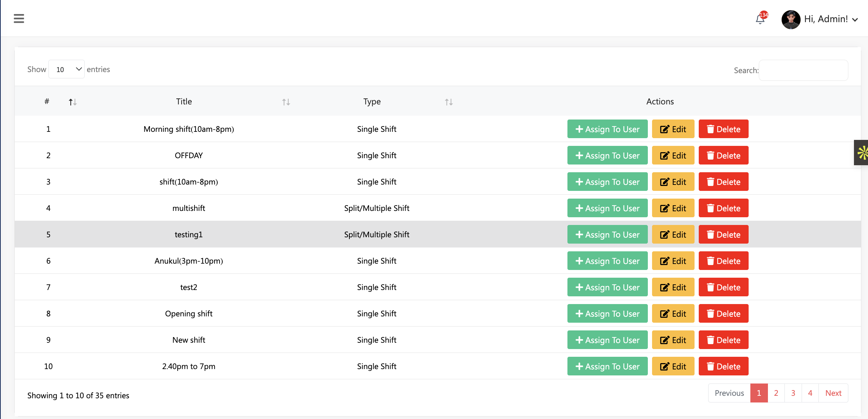Go to pagination page 4
This screenshot has width=868, height=419.
[810, 393]
